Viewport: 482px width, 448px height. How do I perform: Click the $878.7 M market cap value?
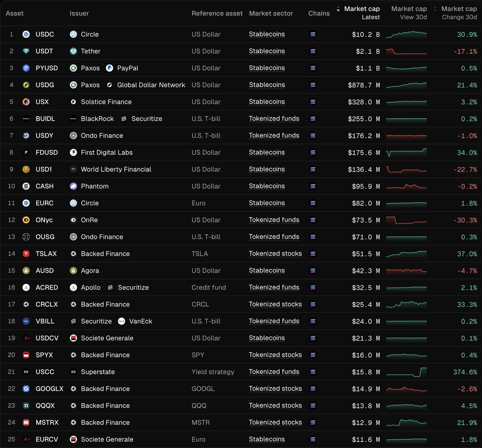pyautogui.click(x=364, y=85)
